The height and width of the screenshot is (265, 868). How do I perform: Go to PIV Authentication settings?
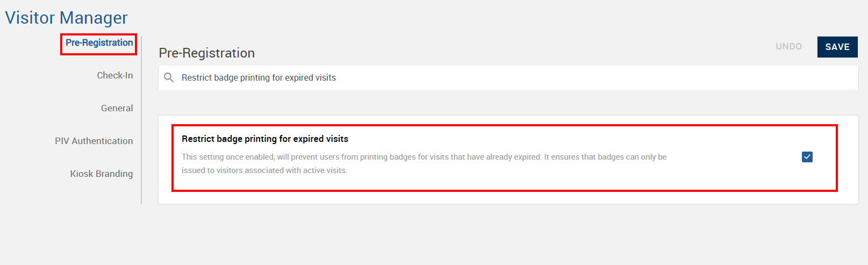point(94,141)
